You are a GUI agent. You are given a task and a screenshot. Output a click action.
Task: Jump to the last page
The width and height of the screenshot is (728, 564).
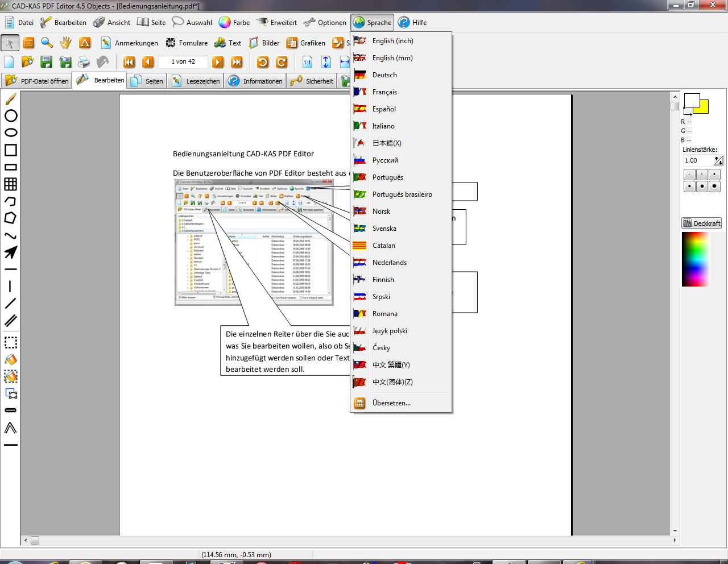pyautogui.click(x=237, y=62)
